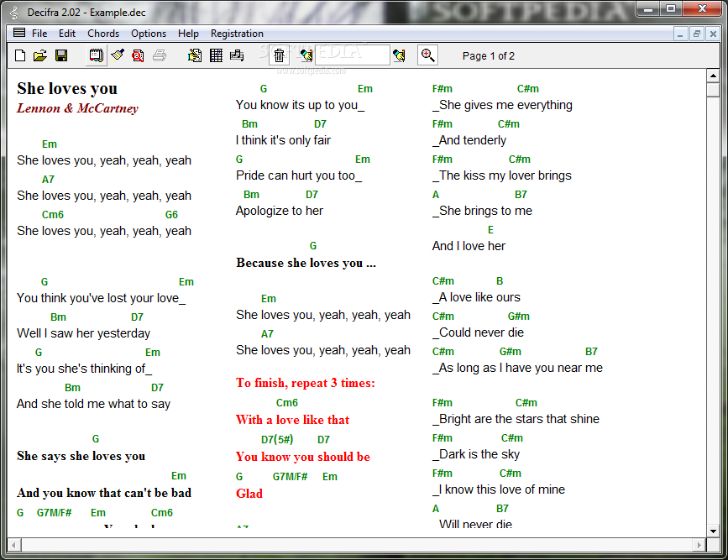Screen dimensions: 728x560
Task: Click the vertical scrollbar down arrow
Action: tap(713, 531)
